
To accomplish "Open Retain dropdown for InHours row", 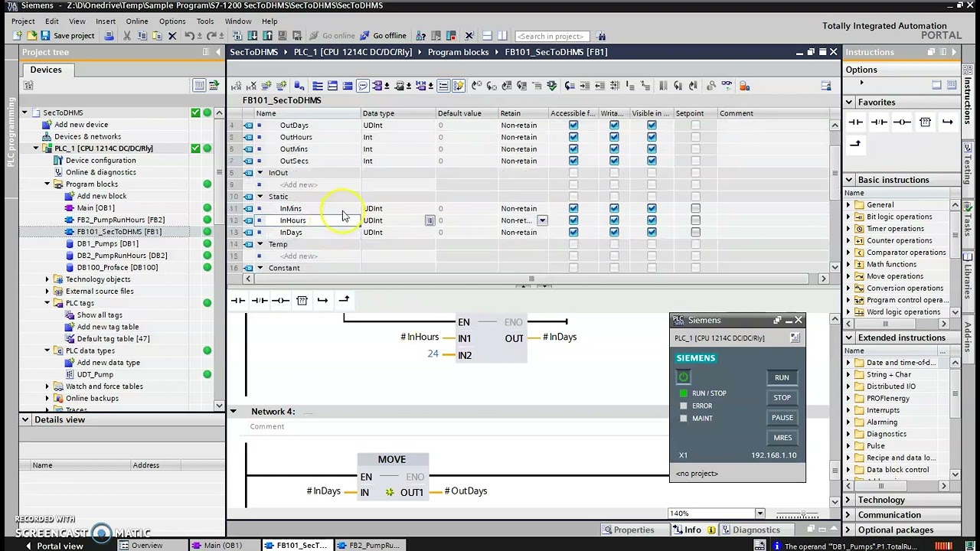I will point(542,220).
